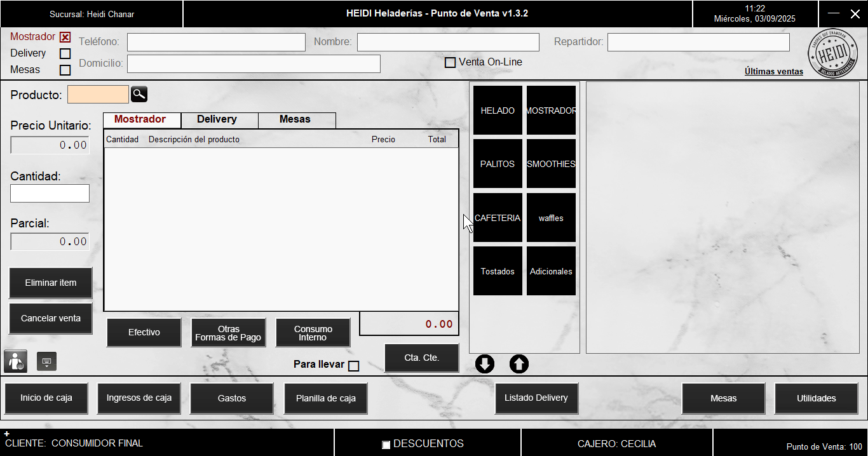Screen dimensions: 868x456
Task: Switch to the Mostrador tab
Action: click(142, 120)
